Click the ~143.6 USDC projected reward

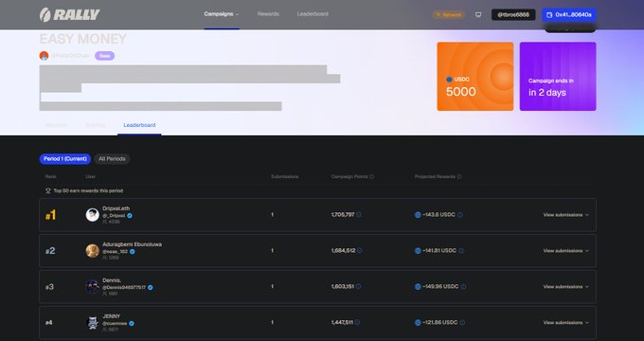click(438, 215)
